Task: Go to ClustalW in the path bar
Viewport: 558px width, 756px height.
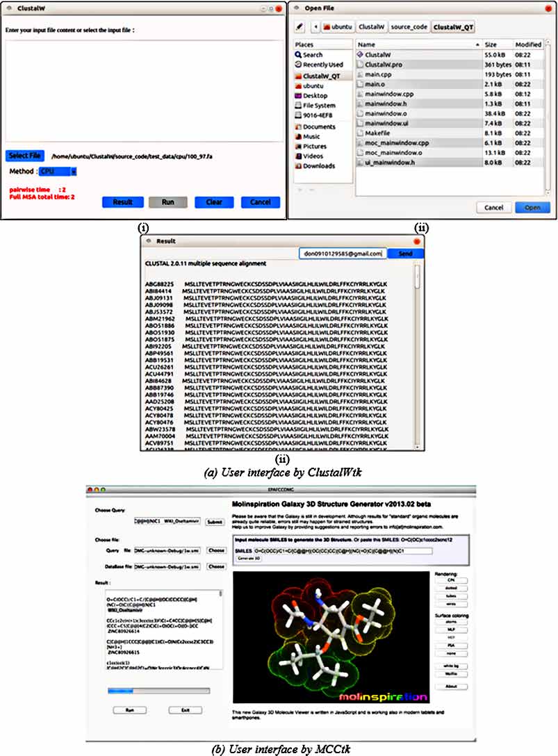Action: (371, 27)
